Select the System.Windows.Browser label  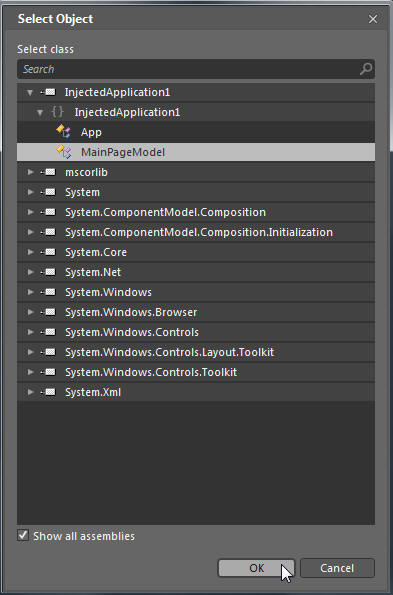[131, 312]
